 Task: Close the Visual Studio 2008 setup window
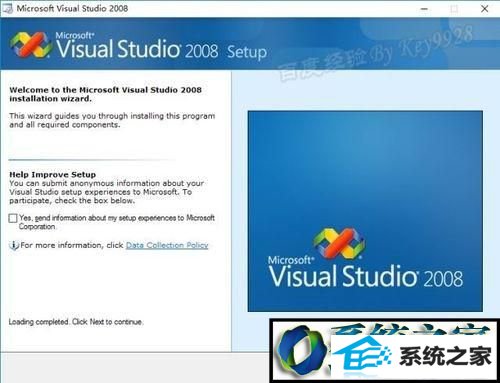tap(485, 9)
